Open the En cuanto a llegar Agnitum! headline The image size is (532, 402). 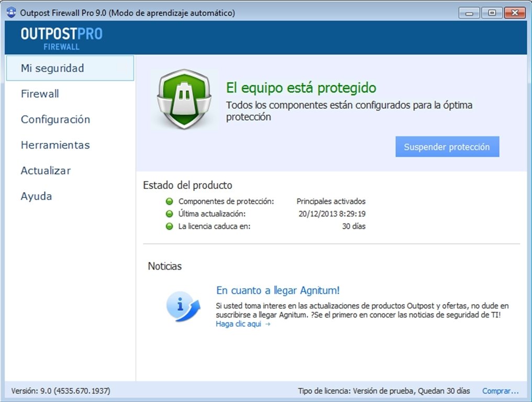tap(278, 291)
